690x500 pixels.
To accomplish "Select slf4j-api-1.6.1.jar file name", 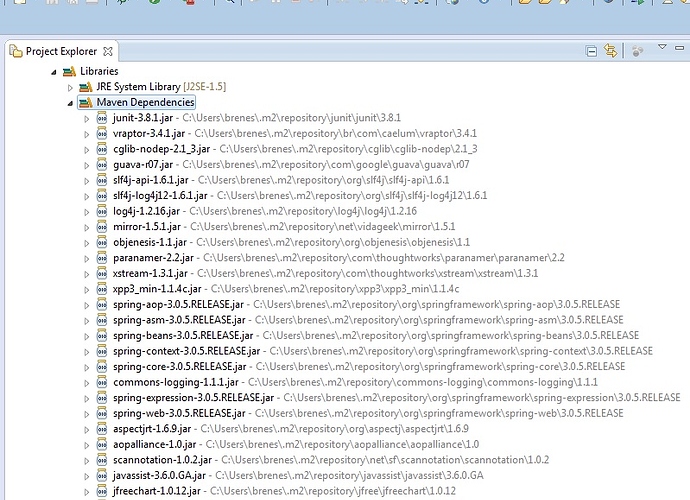I will point(150,180).
